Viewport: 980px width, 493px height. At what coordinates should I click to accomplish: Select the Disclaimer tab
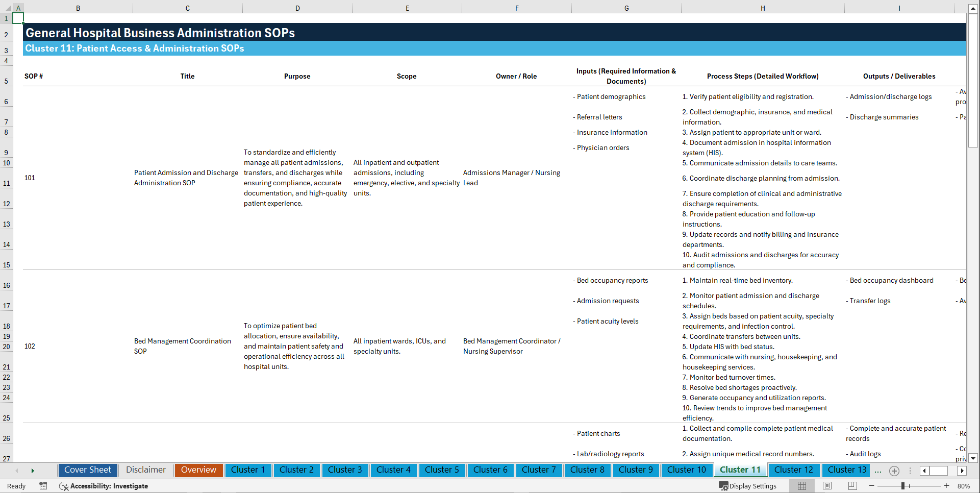coord(145,470)
